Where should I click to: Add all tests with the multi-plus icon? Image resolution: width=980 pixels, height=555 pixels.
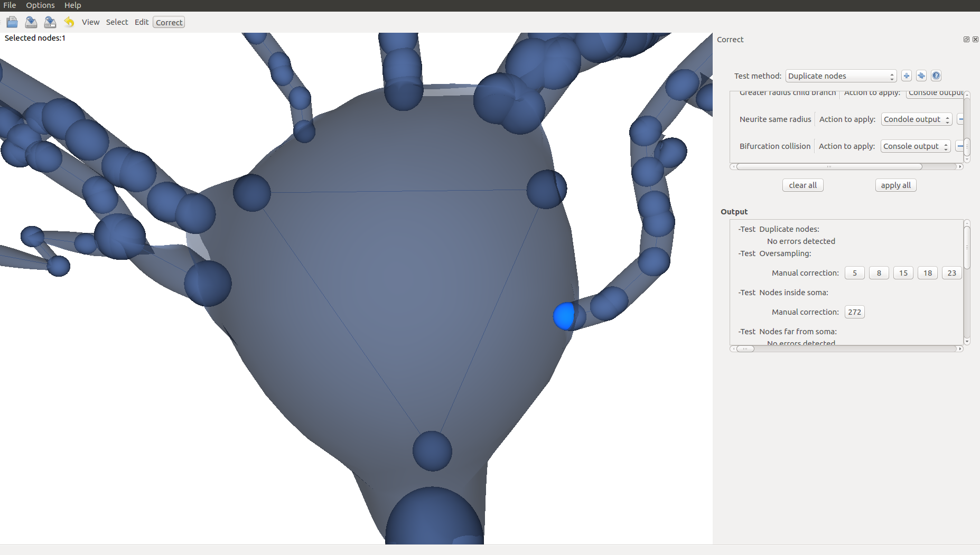[x=921, y=76]
